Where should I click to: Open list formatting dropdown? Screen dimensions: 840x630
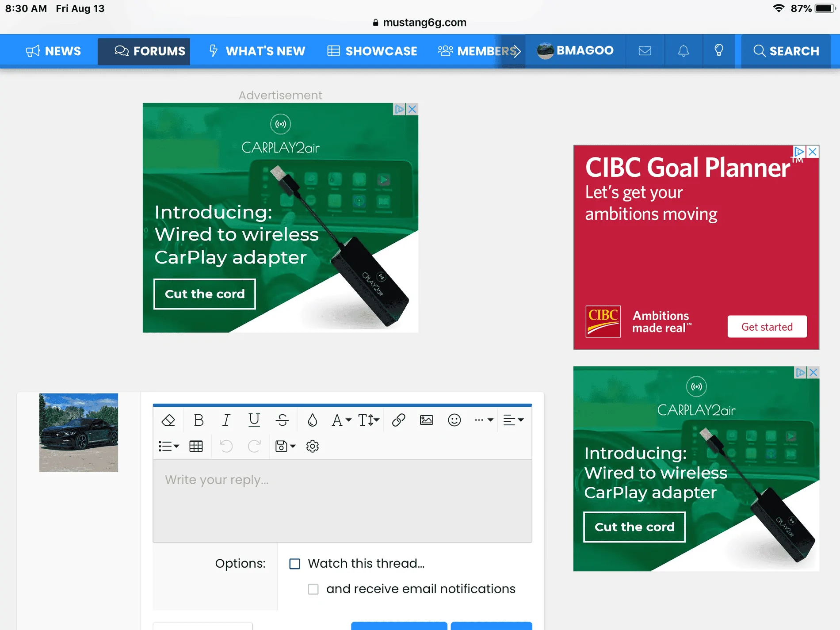click(169, 447)
